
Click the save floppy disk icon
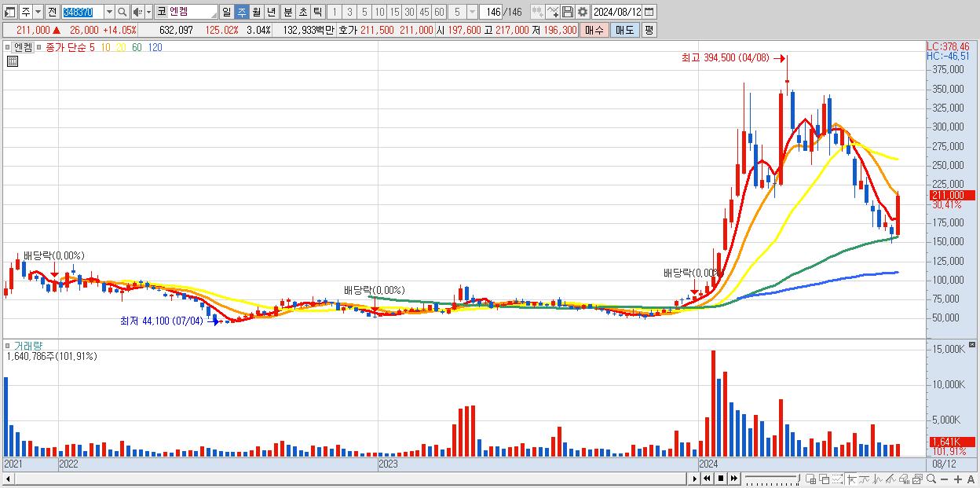(568, 12)
